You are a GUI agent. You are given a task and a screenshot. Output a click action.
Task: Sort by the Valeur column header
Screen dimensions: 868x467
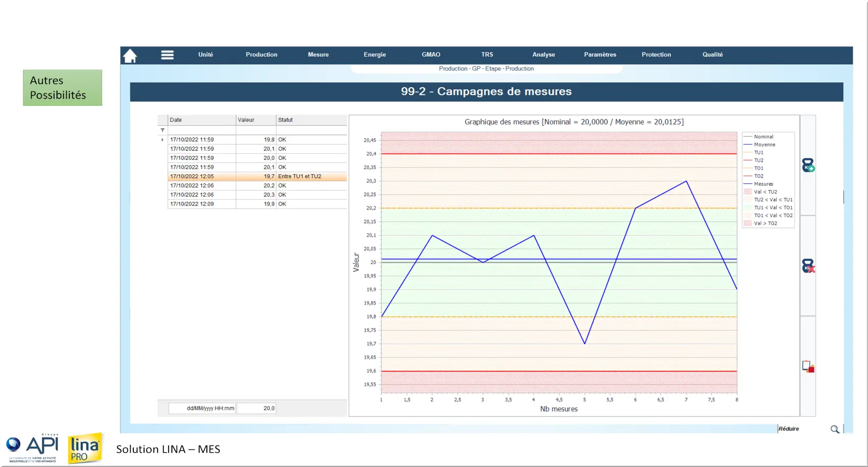(x=256, y=120)
